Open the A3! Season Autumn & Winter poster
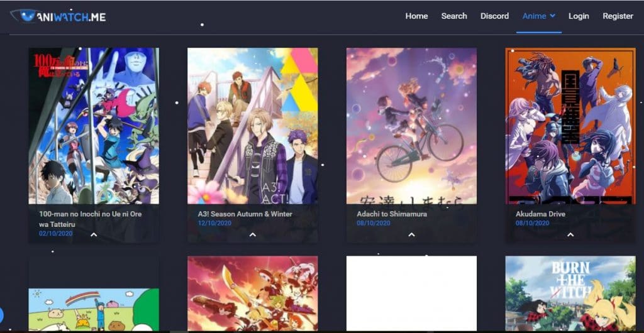 click(253, 126)
